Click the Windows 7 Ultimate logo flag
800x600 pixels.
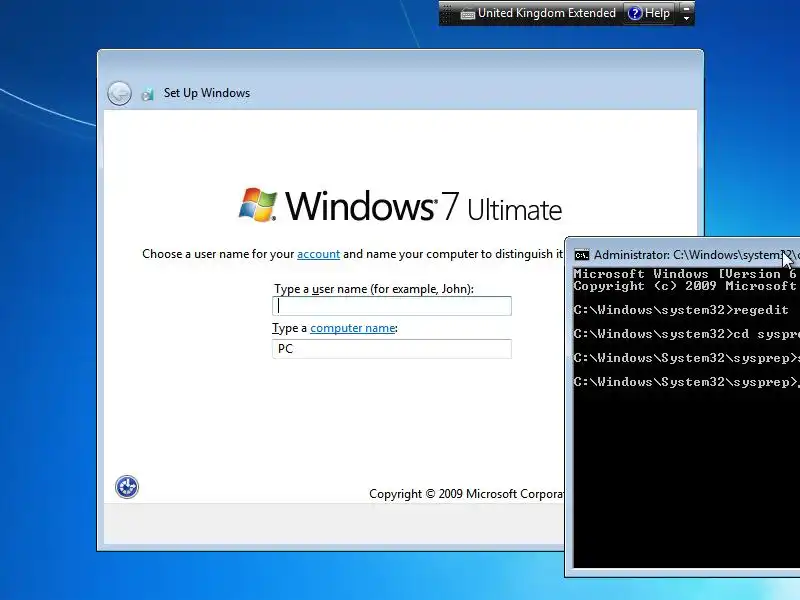coord(258,205)
